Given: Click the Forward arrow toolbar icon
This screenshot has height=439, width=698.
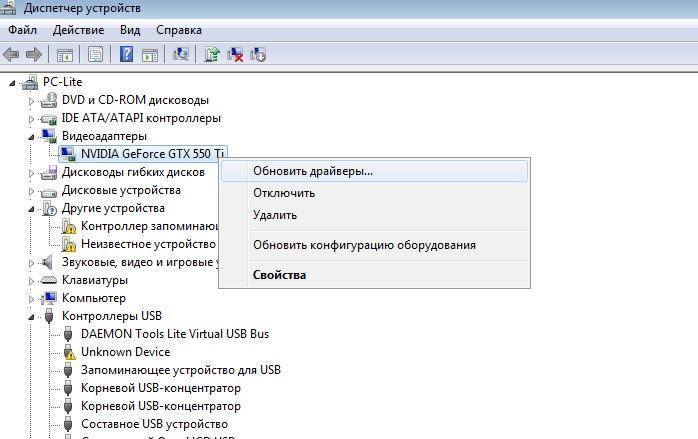Looking at the screenshot, I should tap(34, 55).
